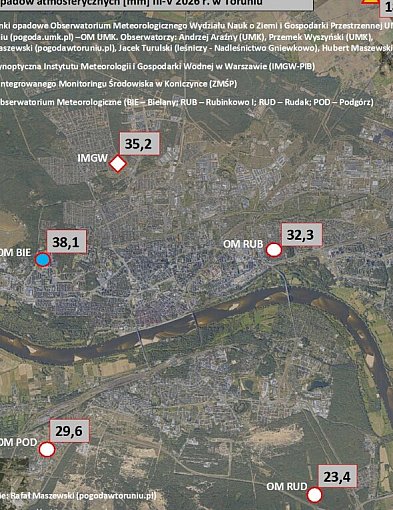393x510 pixels.
Task: Click the Koniczynce (ZMŚP) legend line
Action: click(119, 84)
